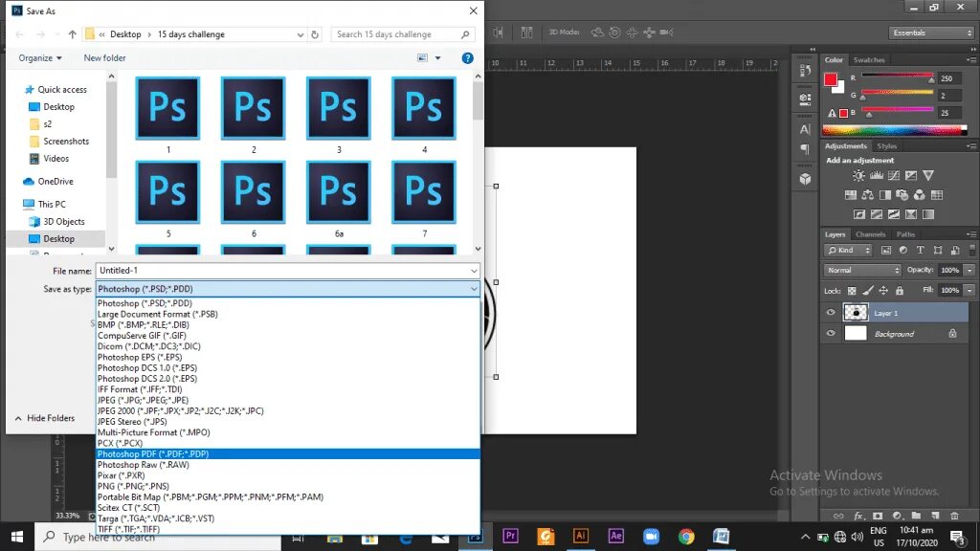Expand the File name history dropdown

tap(474, 271)
